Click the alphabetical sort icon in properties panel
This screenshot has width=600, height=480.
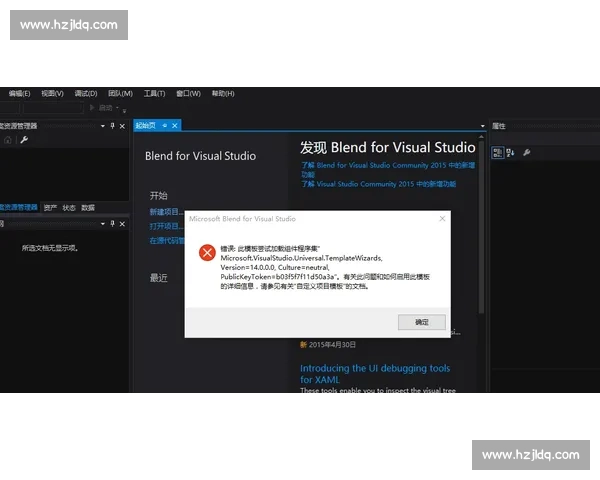coord(510,153)
